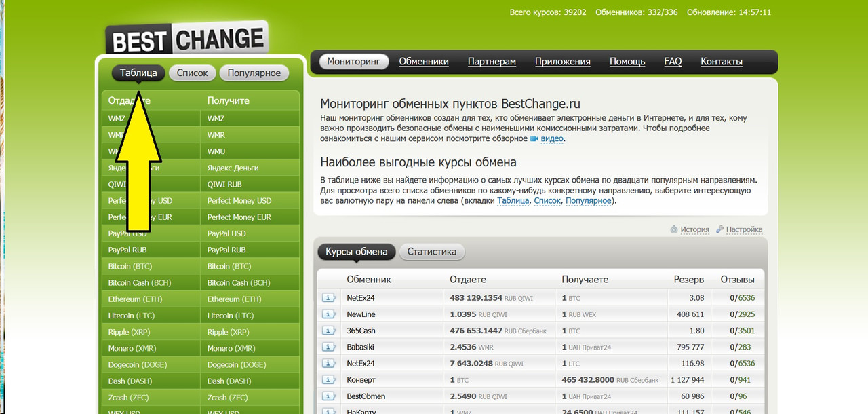Select Яндекс.Деньги in the Получите column
This screenshot has height=414, width=868.
pyautogui.click(x=250, y=168)
